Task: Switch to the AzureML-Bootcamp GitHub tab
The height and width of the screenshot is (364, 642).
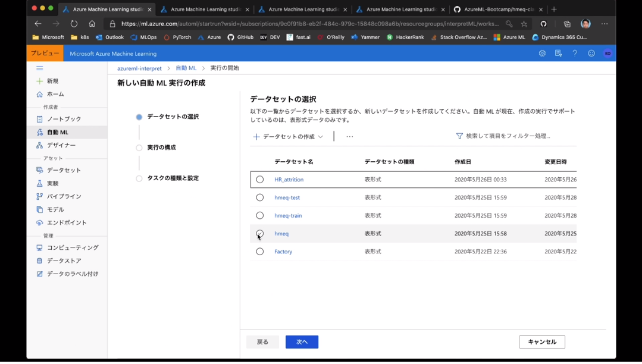Action: (x=499, y=9)
